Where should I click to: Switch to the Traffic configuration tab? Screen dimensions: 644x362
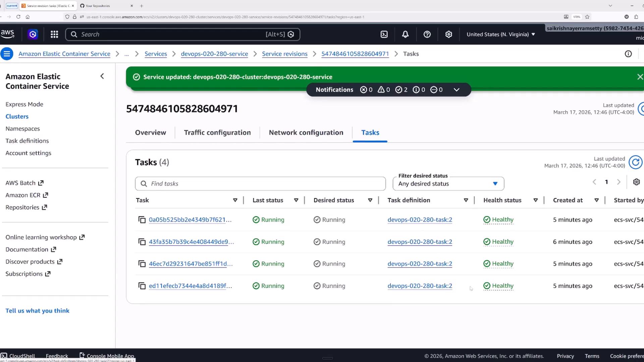point(217,132)
